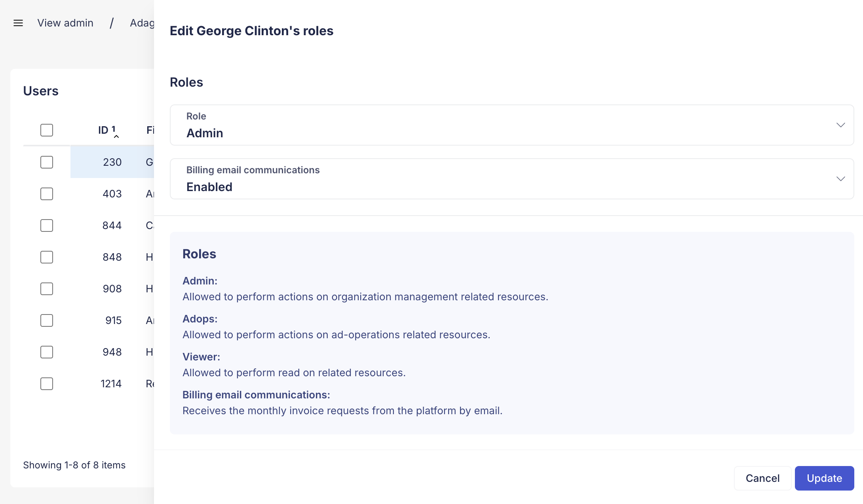Toggle the select-all users checkbox
The image size is (863, 504).
[47, 130]
